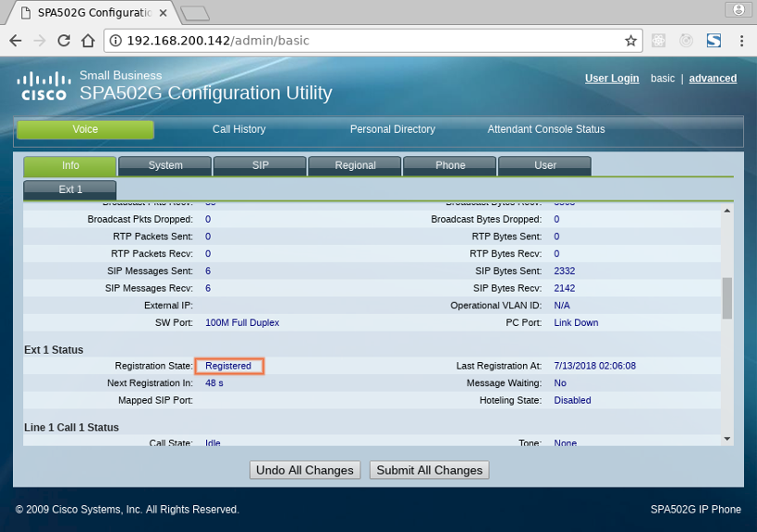Select the RTP Packets Recv label
Screen dimensions: 757x532
point(151,254)
